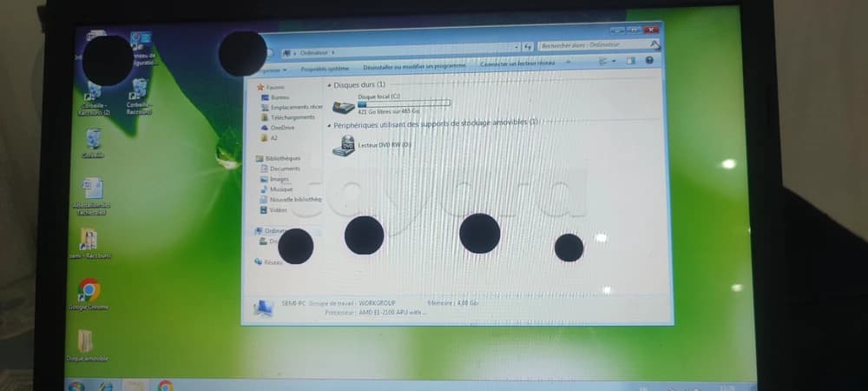Open Disque amovible folder on desktop
Screen dimensions: 868x391
pos(87,341)
